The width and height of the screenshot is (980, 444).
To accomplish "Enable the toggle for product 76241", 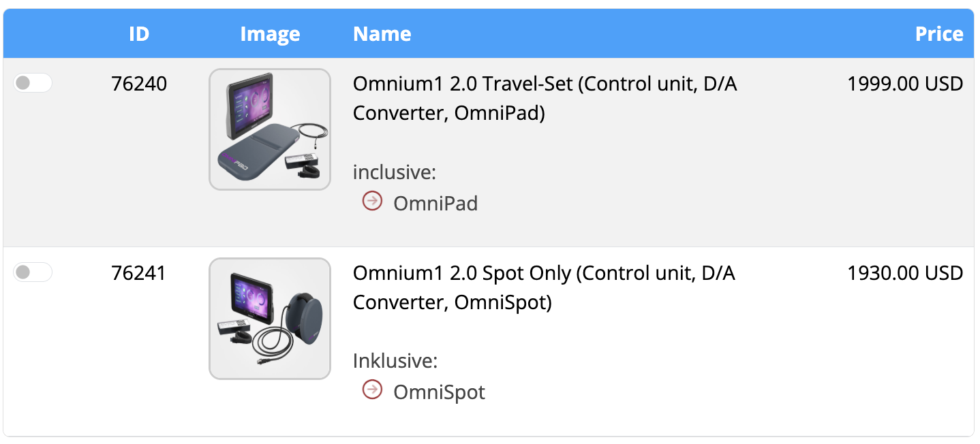I will [33, 272].
